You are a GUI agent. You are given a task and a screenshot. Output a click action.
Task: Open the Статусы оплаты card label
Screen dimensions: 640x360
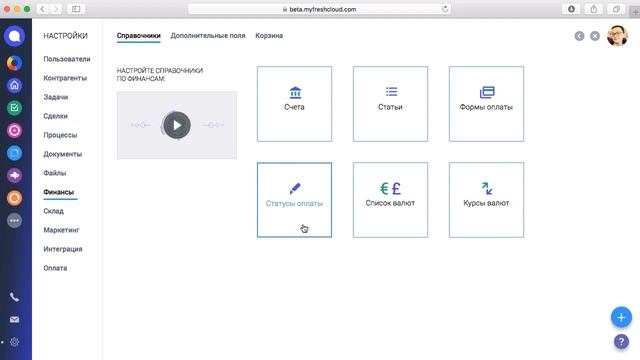tap(294, 203)
